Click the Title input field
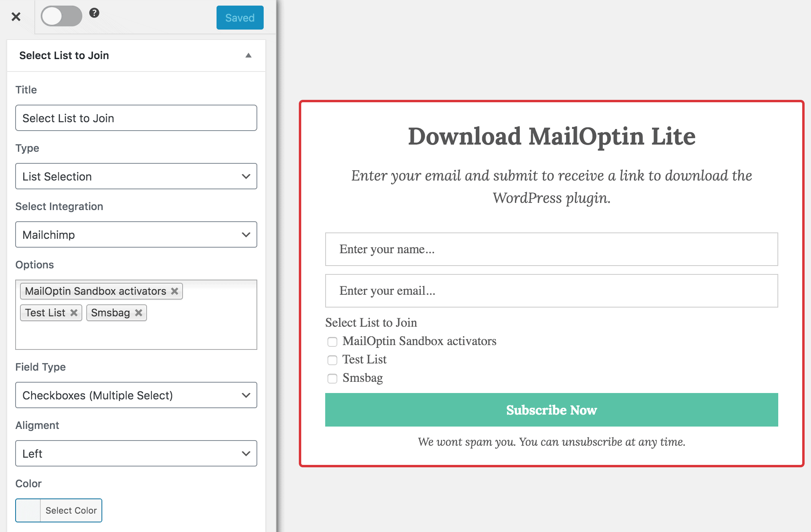 coord(135,117)
